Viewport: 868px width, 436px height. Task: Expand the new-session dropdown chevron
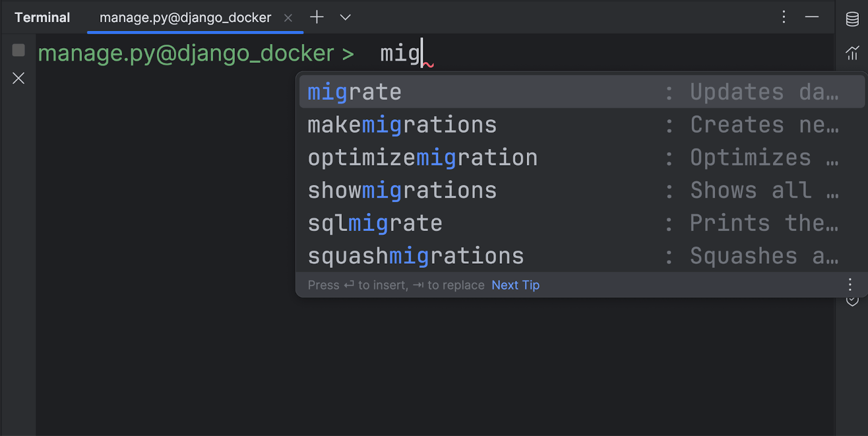345,17
